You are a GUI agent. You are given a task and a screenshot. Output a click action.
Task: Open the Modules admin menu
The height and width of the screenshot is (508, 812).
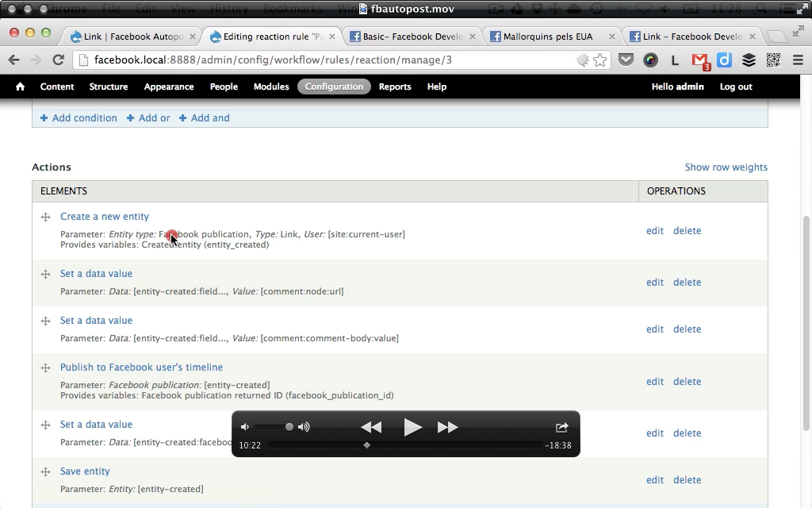pos(271,87)
